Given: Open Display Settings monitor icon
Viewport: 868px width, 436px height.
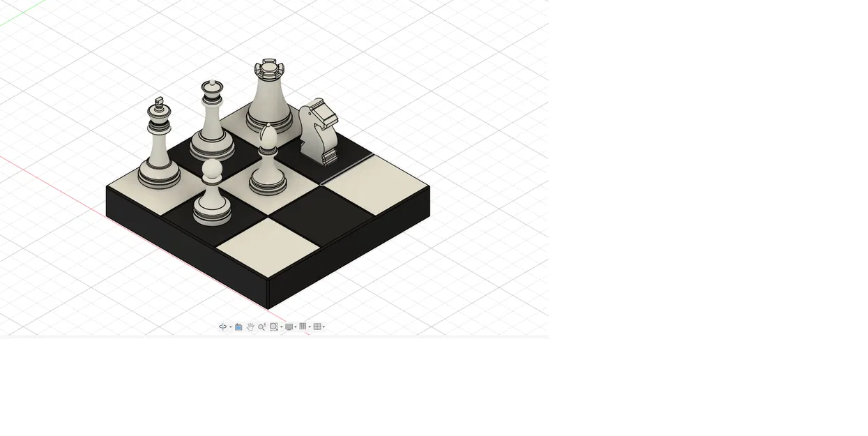Looking at the screenshot, I should [x=289, y=326].
